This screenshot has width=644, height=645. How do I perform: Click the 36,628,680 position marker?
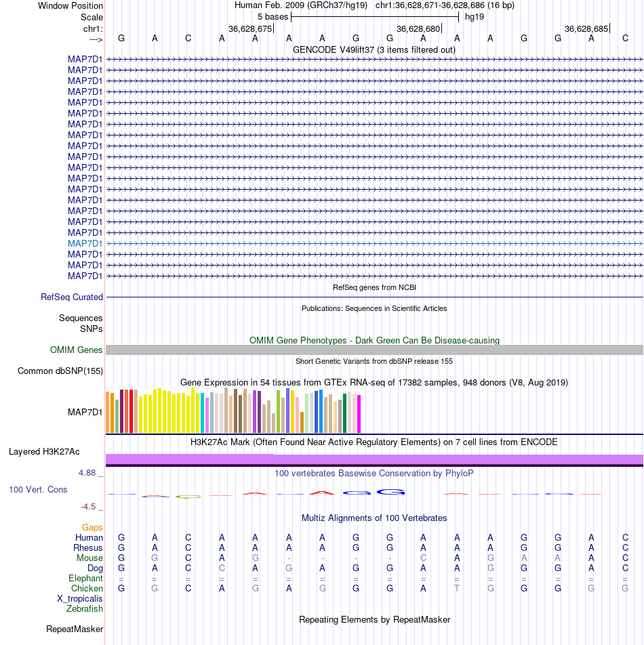tap(418, 28)
